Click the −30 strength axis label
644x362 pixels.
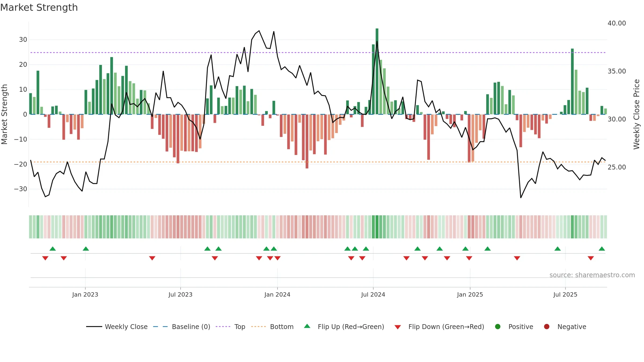tap(21, 189)
